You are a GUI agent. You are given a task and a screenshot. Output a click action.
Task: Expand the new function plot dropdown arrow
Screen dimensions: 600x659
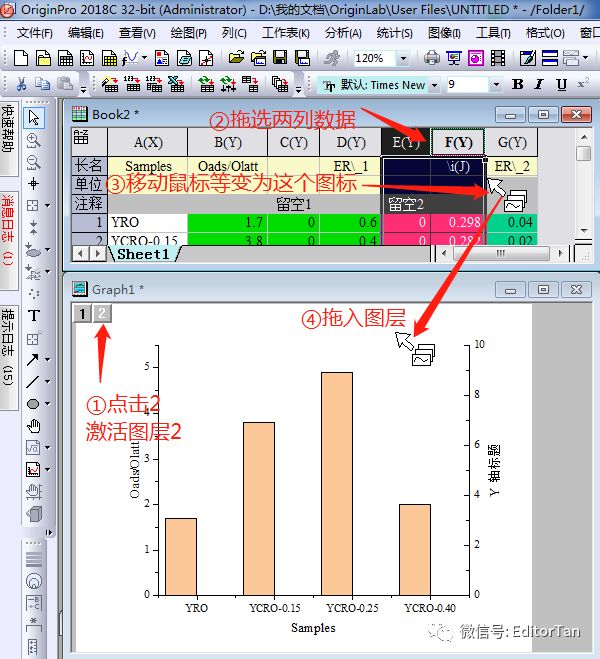pyautogui.click(x=144, y=58)
